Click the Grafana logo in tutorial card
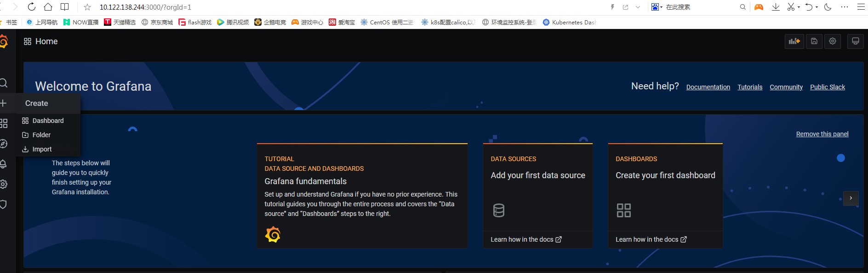The width and height of the screenshot is (868, 273). (273, 234)
